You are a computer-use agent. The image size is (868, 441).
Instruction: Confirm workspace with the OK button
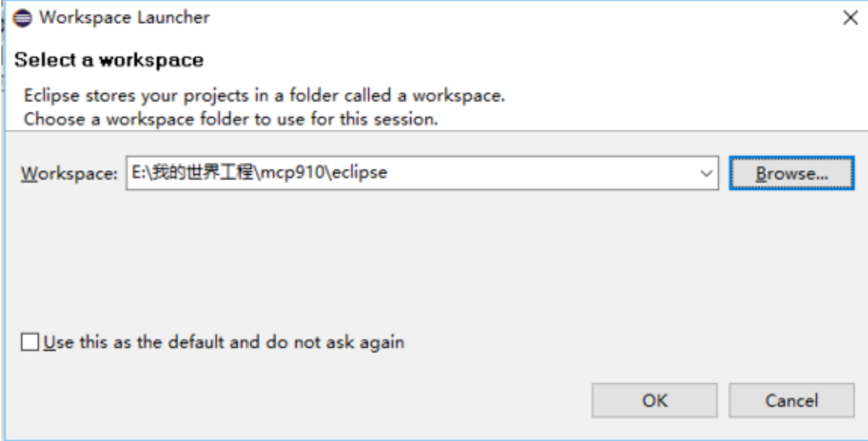tap(654, 400)
